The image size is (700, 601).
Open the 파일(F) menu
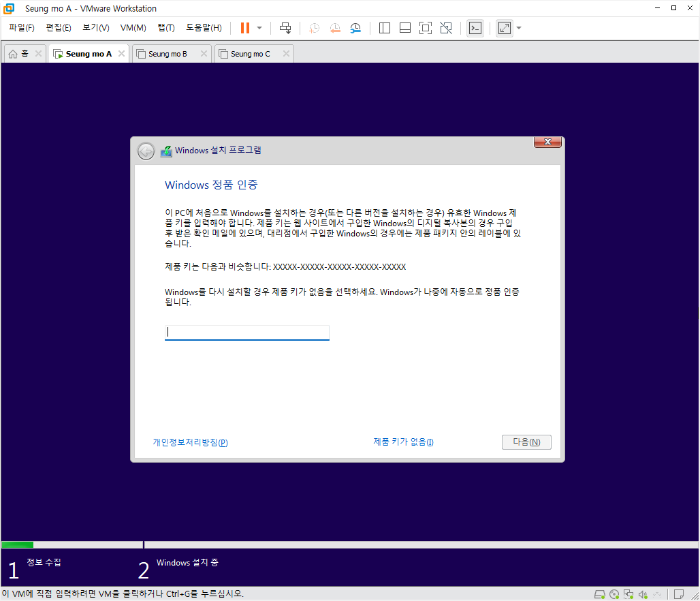pos(21,28)
